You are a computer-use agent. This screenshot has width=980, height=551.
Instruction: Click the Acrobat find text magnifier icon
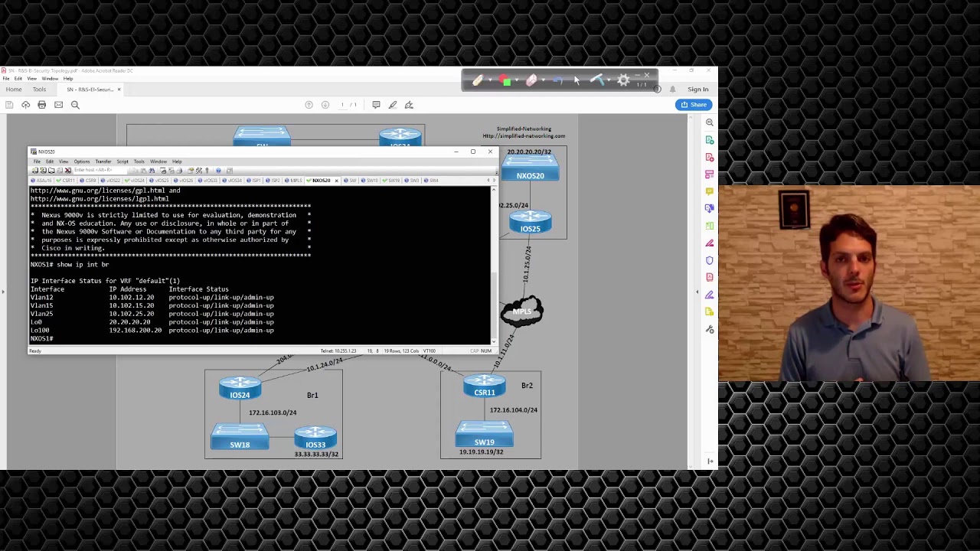click(75, 105)
